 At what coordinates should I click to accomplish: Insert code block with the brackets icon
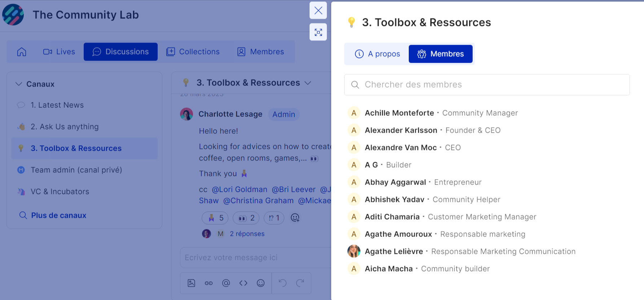point(243,283)
